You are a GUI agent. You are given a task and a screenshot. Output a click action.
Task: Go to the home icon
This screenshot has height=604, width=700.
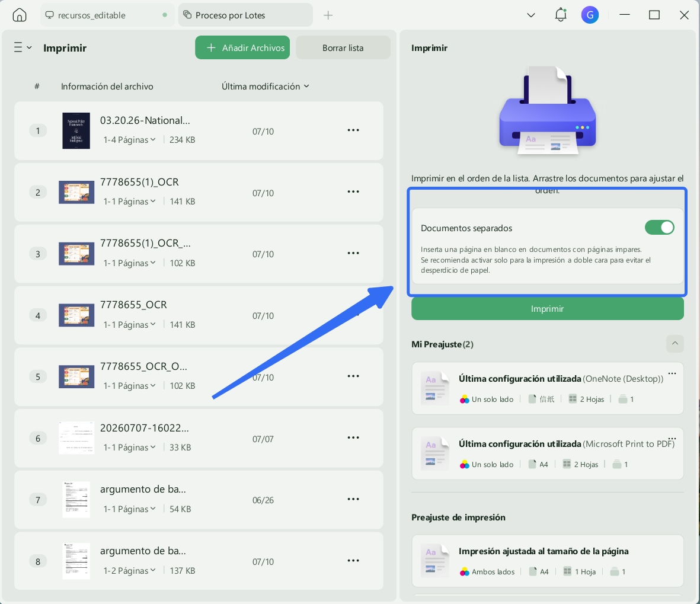coord(20,15)
